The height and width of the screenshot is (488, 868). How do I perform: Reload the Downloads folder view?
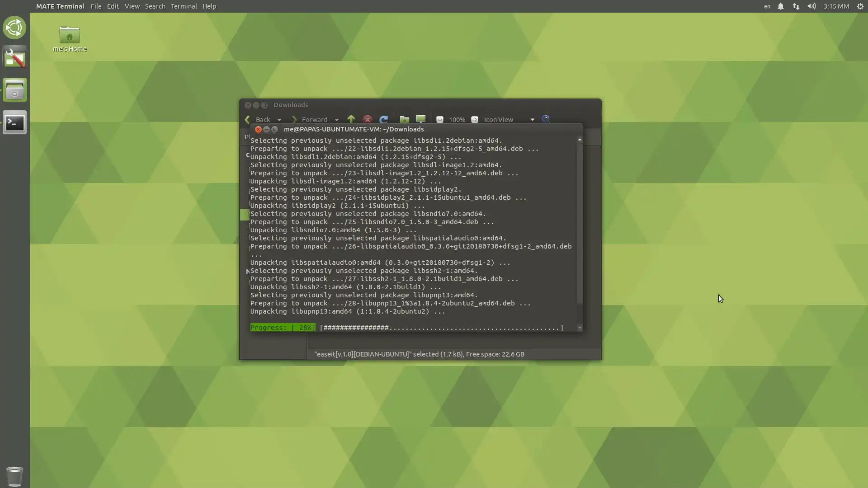[384, 119]
